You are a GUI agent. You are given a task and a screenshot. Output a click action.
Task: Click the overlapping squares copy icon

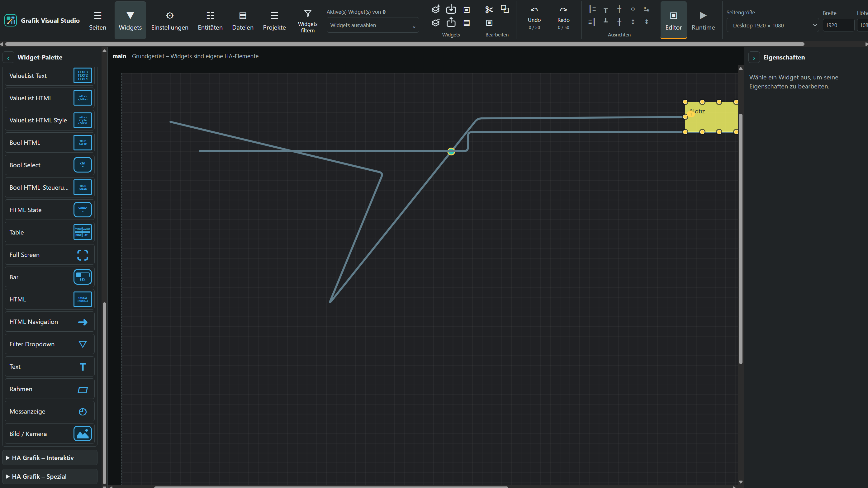[x=505, y=9]
